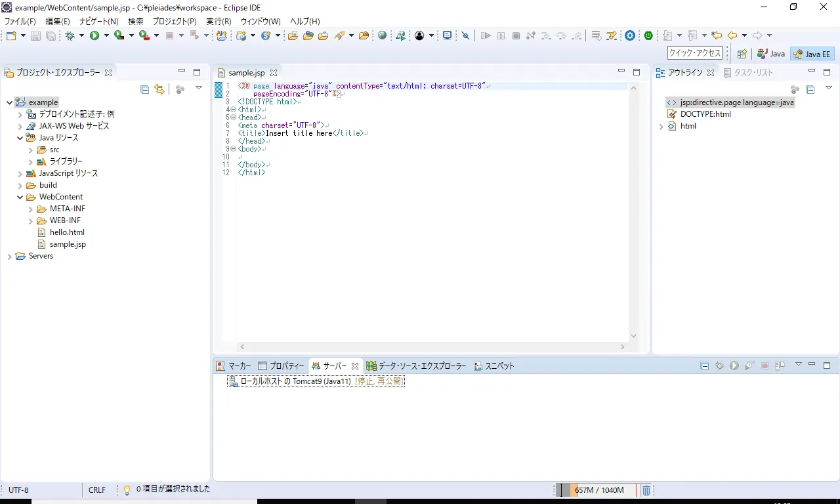This screenshot has width=840, height=504.
Task: Click the editor horizontal scrollbar
Action: pos(433,346)
